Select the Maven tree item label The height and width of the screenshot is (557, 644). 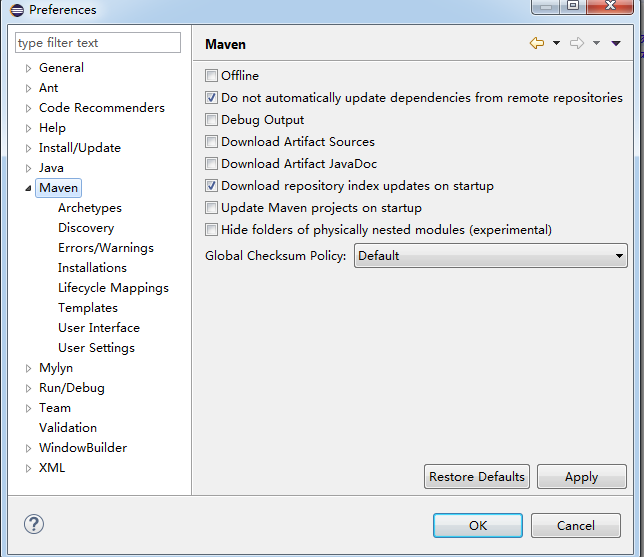coord(58,188)
